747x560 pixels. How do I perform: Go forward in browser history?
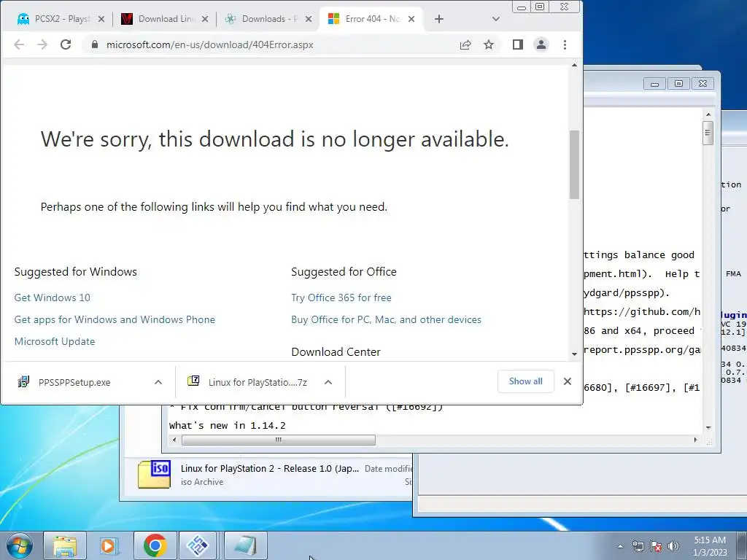point(42,44)
